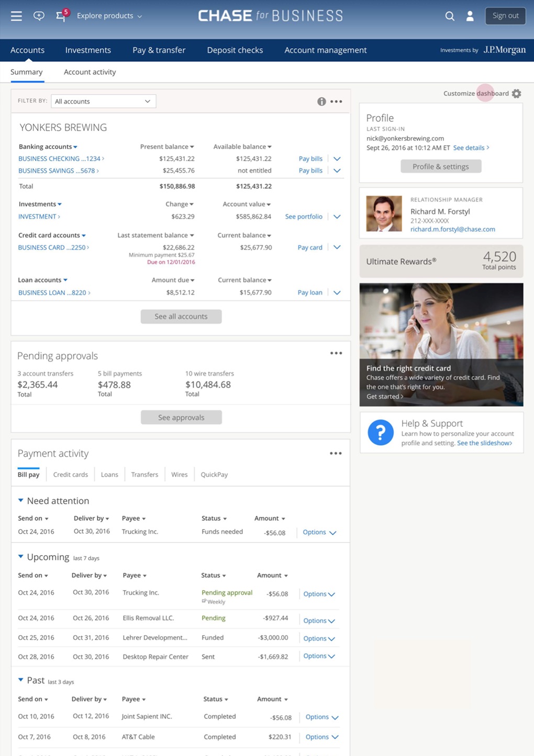
Task: Open Payment activity three-dot menu
Action: point(336,453)
